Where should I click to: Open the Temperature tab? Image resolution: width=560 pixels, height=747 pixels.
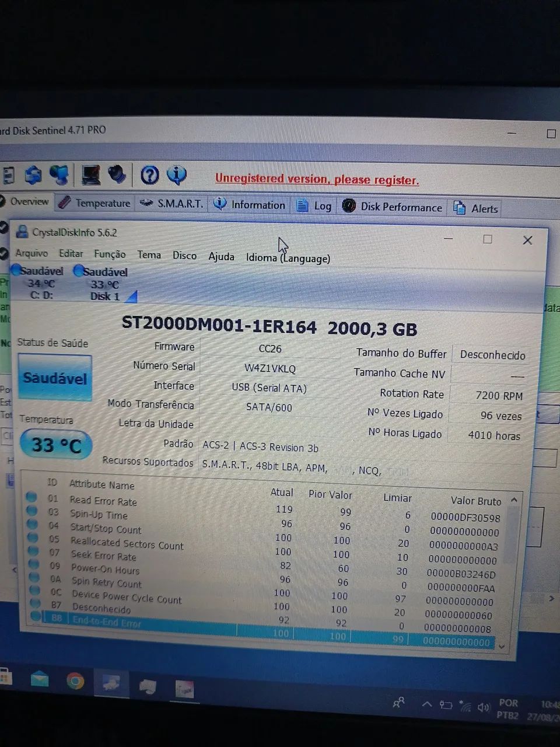[x=96, y=203]
